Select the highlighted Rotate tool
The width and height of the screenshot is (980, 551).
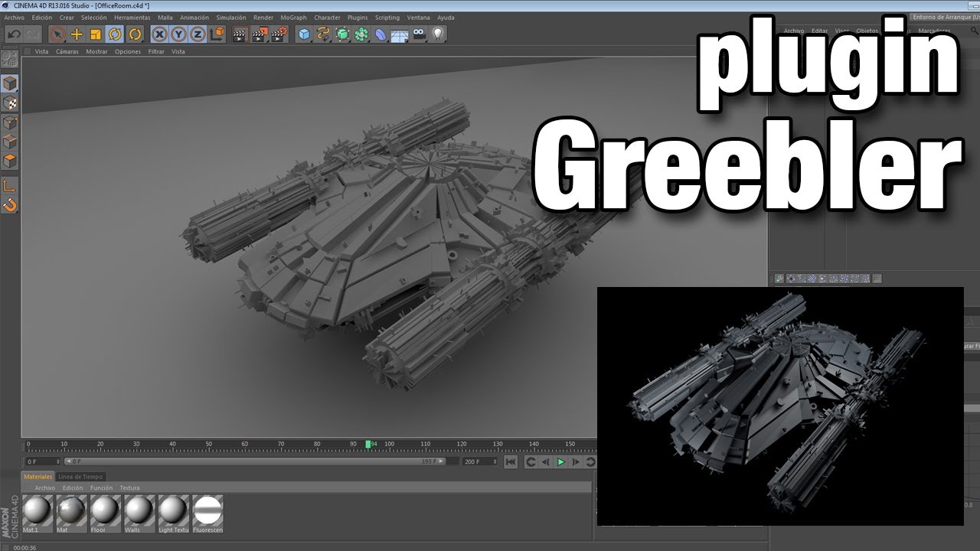click(x=115, y=34)
